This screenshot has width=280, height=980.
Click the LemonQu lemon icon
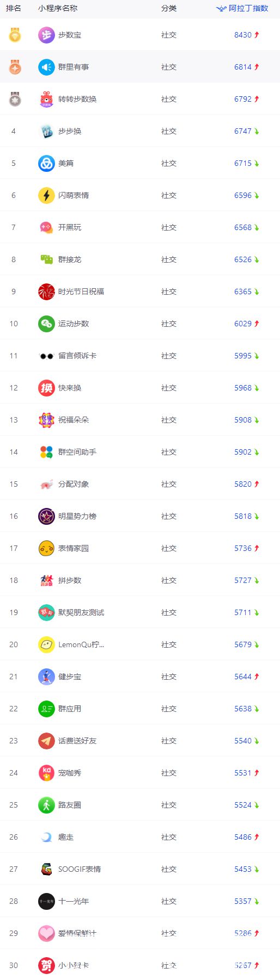(x=46, y=644)
